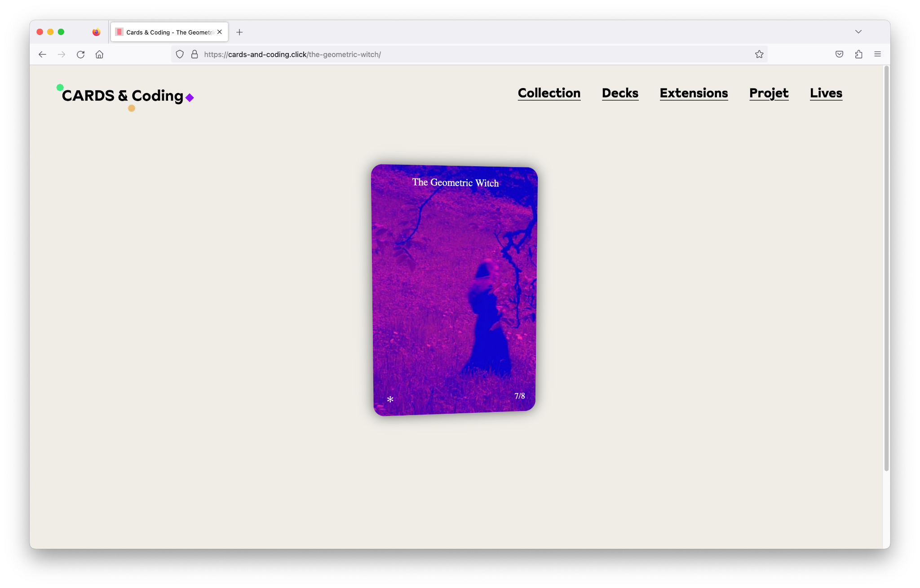Screen dimensions: 920x588
Task: View site security padlock details
Action: coord(195,54)
